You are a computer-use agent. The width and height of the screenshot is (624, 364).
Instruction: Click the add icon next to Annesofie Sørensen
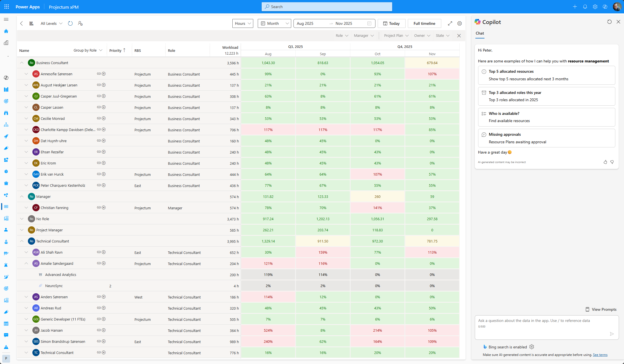coord(104,74)
